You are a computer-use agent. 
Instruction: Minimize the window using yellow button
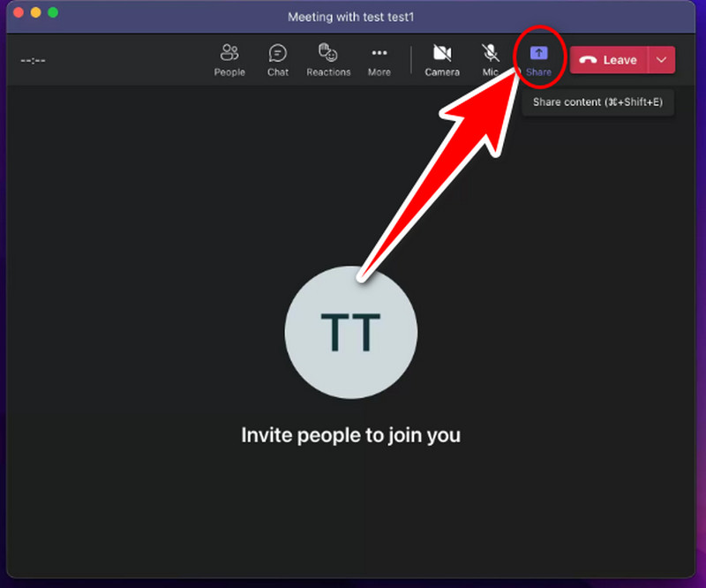36,13
